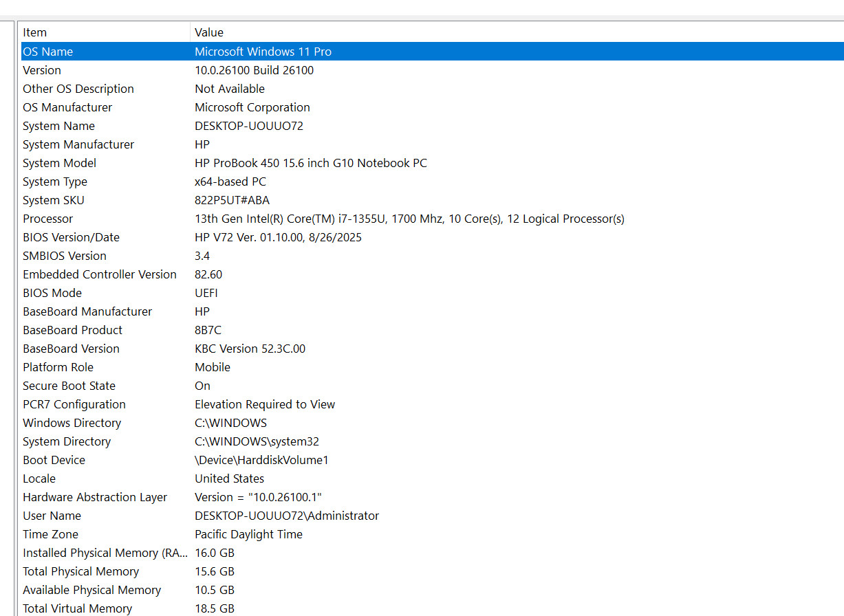The width and height of the screenshot is (844, 616).
Task: Select the Boot Device row
Action: tap(433, 460)
